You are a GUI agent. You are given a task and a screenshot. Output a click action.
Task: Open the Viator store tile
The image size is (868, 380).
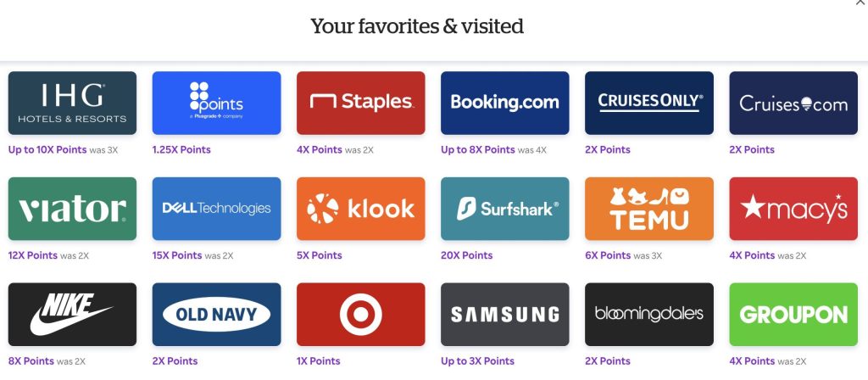[x=72, y=209]
